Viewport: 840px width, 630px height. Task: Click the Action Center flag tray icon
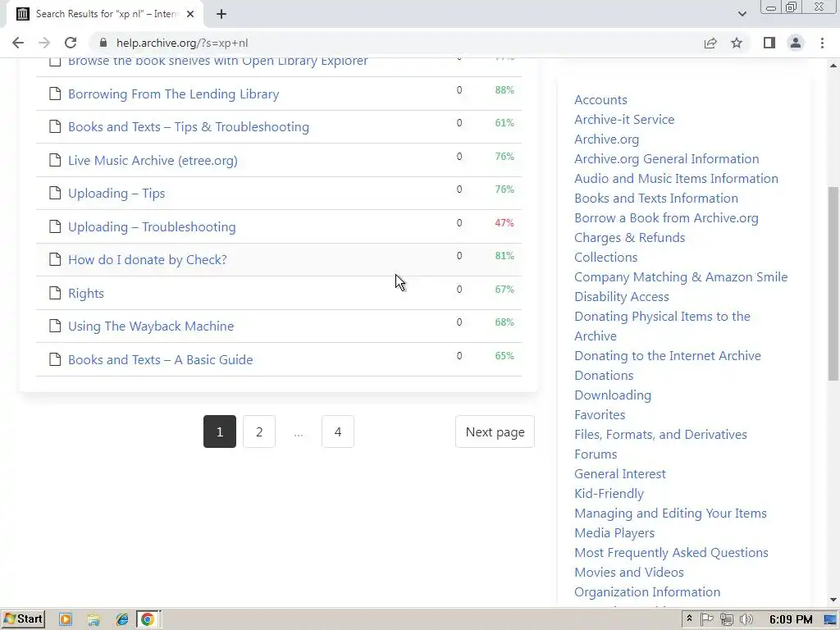(706, 619)
